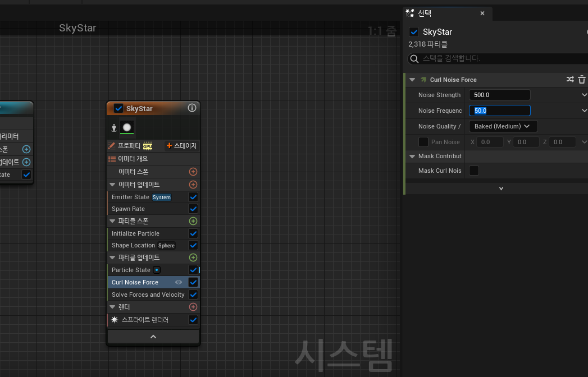Add module to 파티클 스폰 with plus icon

click(193, 221)
